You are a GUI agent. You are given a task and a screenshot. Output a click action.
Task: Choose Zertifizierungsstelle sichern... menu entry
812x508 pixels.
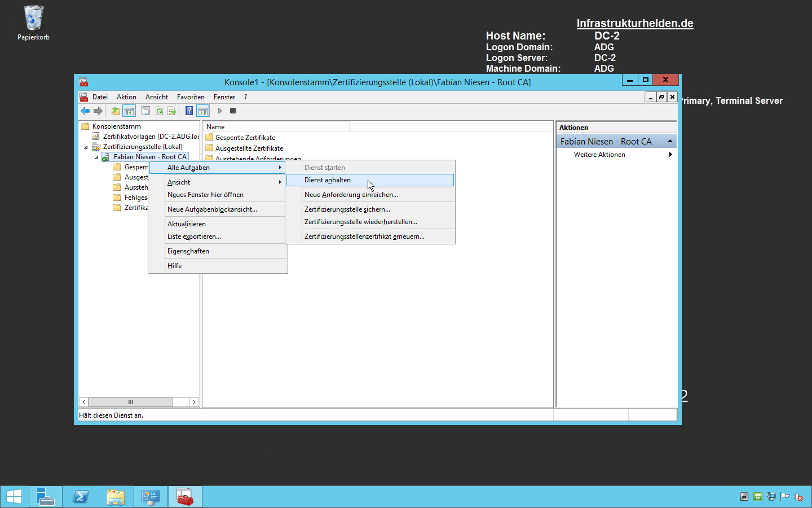(x=347, y=209)
